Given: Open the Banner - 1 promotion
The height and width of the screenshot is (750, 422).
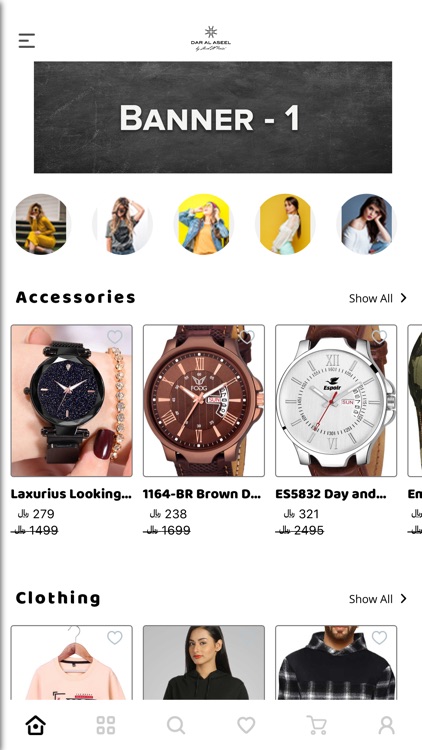Looking at the screenshot, I should (213, 117).
